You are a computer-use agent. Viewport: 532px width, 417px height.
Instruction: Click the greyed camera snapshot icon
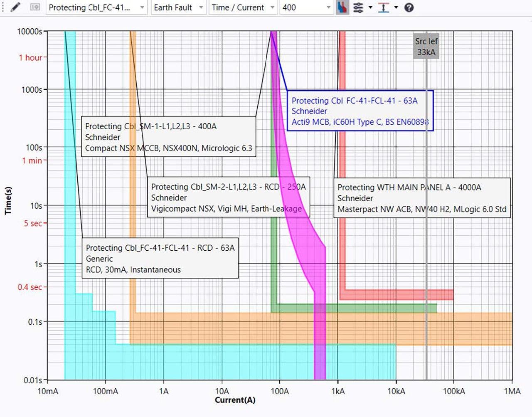pos(35,7)
